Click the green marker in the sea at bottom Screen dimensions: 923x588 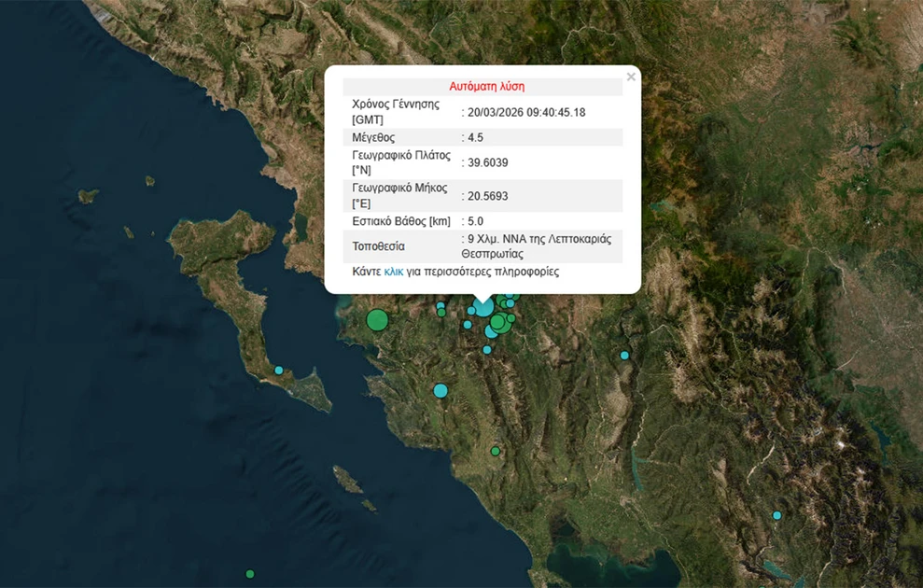click(250, 573)
